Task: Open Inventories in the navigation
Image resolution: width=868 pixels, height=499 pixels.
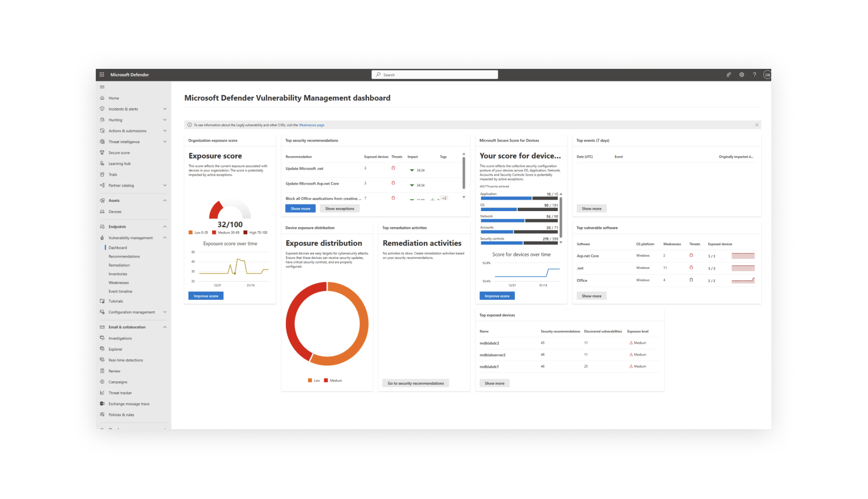Action: (x=118, y=274)
